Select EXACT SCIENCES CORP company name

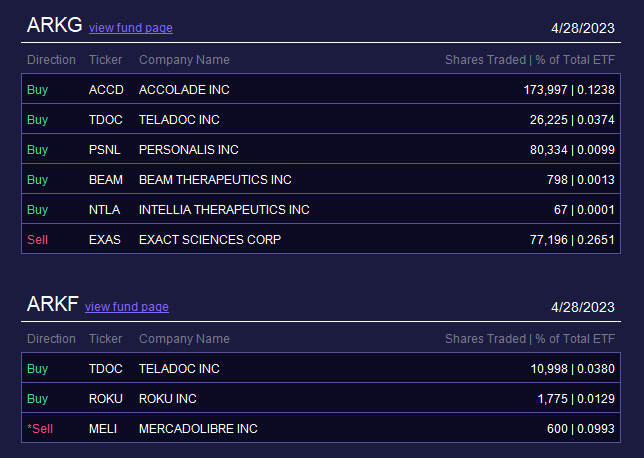[210, 239]
